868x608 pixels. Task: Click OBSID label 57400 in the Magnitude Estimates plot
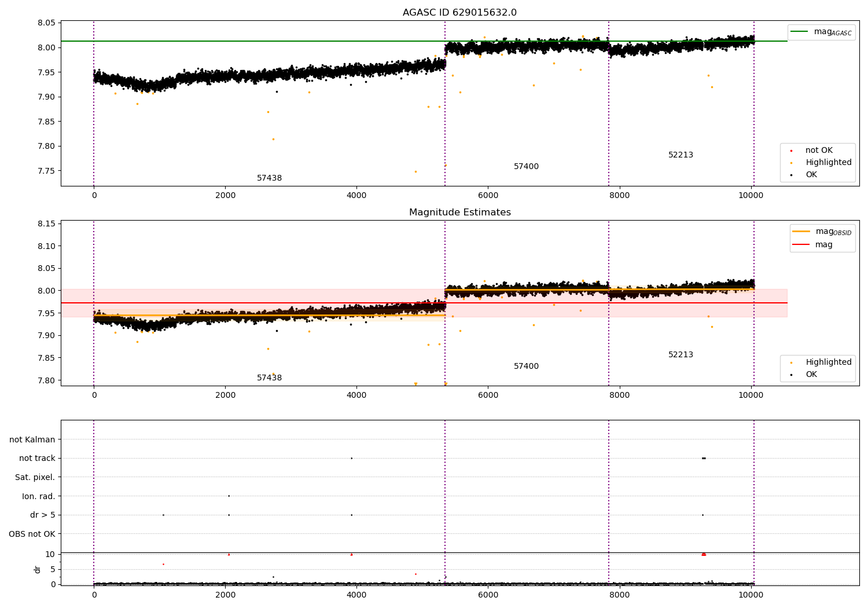(526, 367)
